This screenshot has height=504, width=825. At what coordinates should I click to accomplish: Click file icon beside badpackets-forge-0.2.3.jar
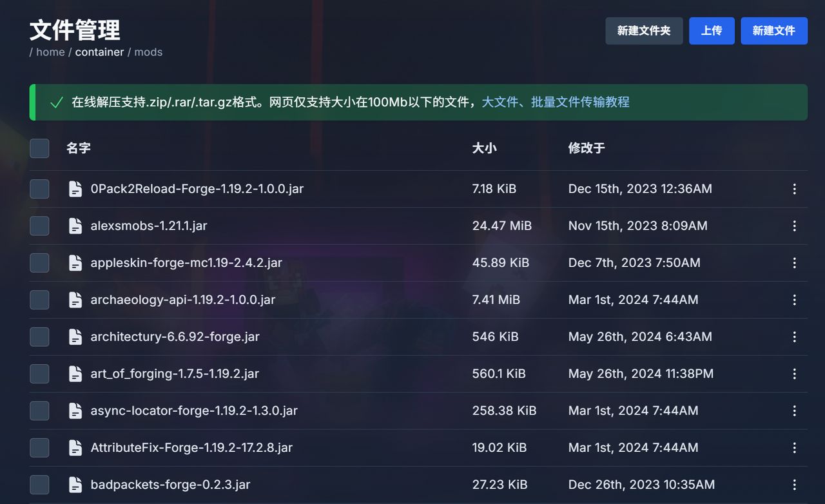click(x=75, y=485)
